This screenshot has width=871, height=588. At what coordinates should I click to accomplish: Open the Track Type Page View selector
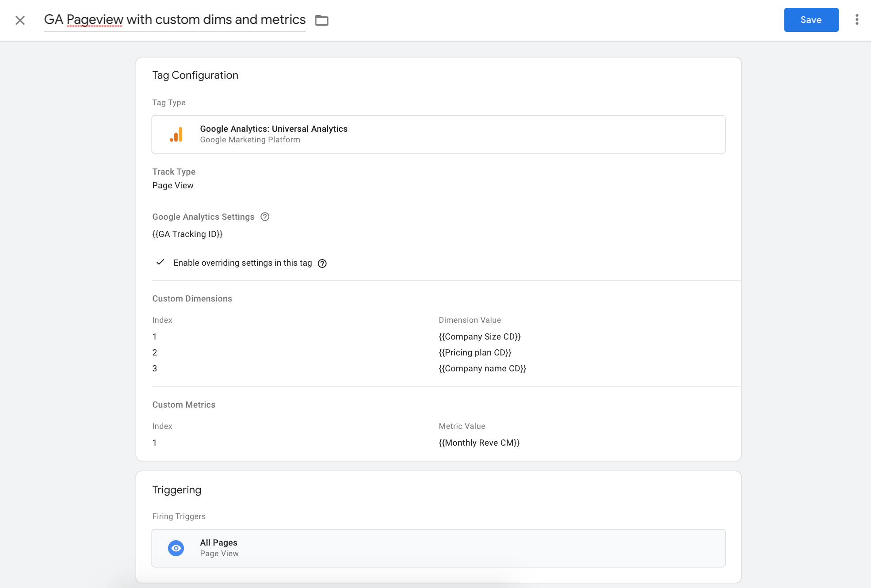pos(172,185)
